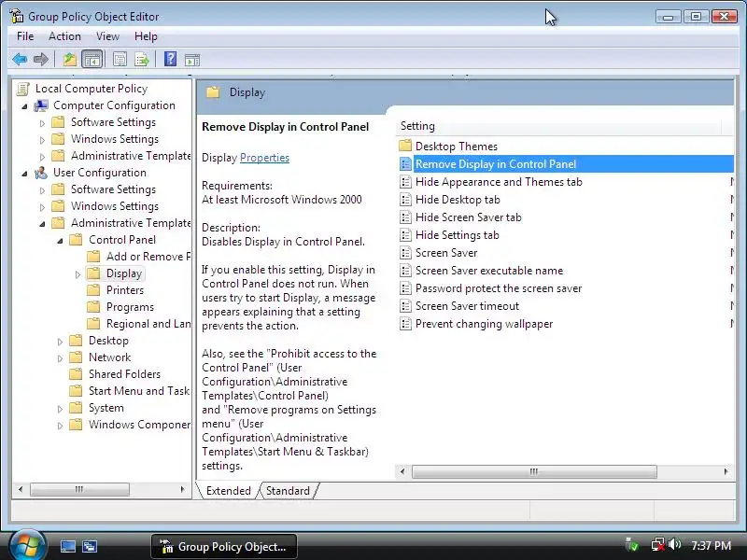Select the Screen Saver setting row

[x=565, y=253]
